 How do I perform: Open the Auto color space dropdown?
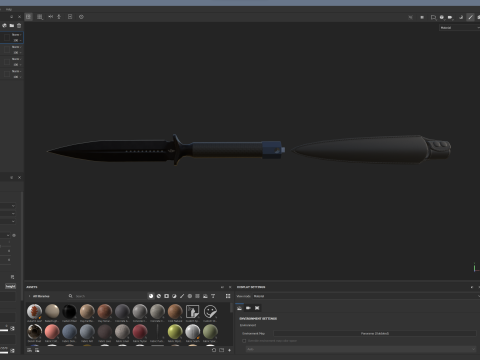[361, 349]
